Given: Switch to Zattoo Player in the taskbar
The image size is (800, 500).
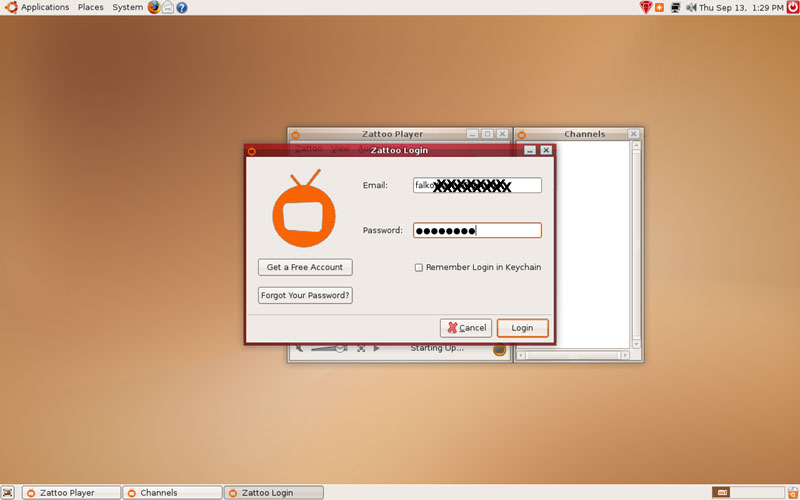Looking at the screenshot, I should coord(71,493).
